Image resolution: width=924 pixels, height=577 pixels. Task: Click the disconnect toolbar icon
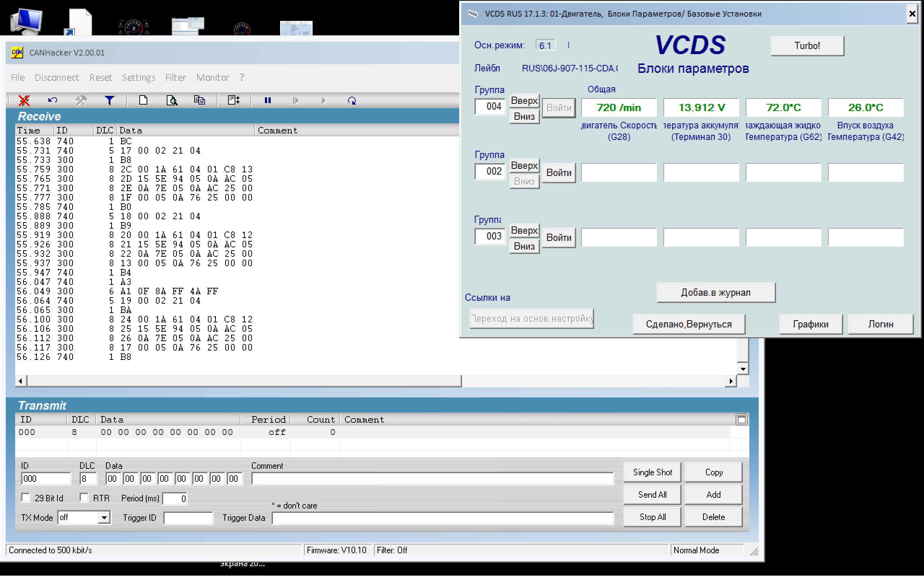tap(24, 100)
